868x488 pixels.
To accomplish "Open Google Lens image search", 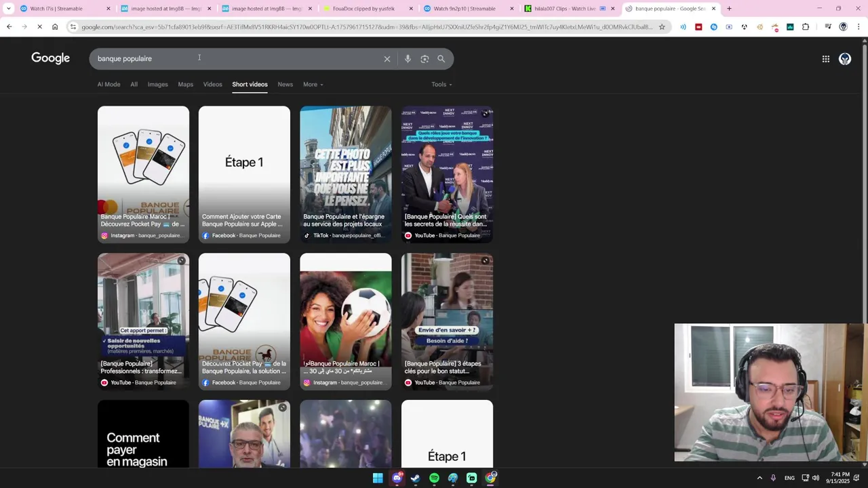I will (425, 59).
